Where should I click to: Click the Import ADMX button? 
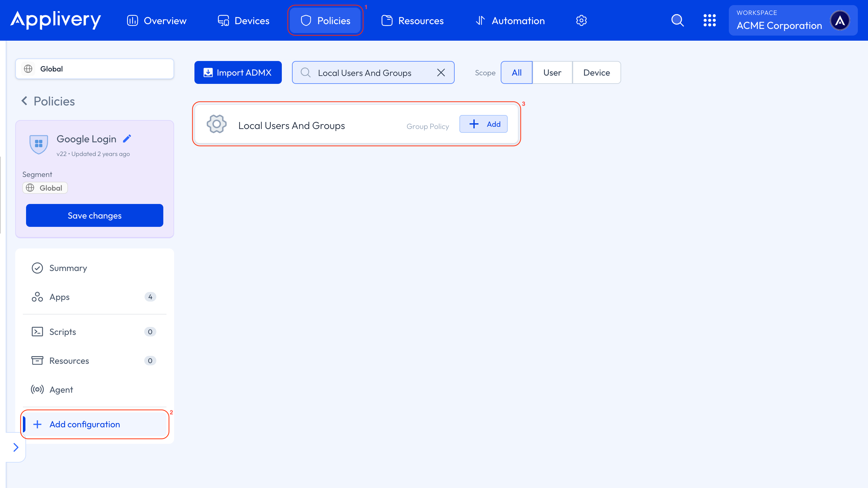point(238,72)
